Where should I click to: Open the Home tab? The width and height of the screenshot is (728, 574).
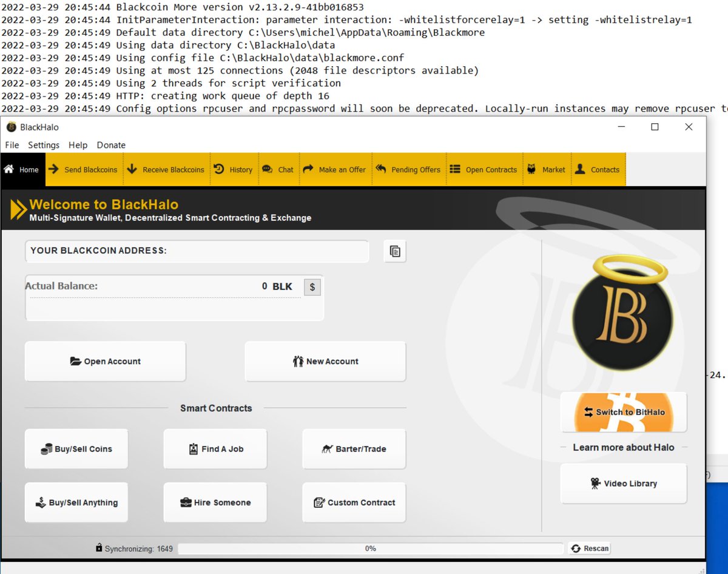(22, 170)
